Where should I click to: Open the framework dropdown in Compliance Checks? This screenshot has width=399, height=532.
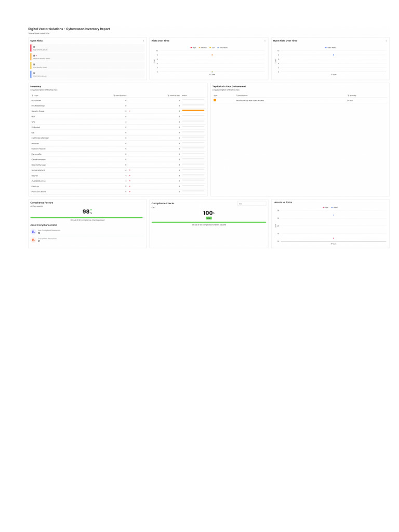coord(252,204)
